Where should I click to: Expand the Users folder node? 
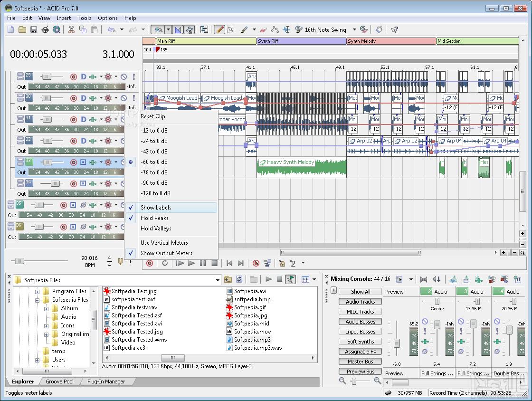(x=38, y=360)
